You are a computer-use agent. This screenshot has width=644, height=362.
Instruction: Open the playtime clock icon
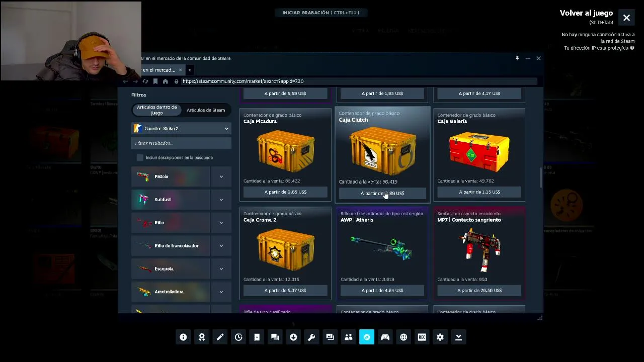[x=238, y=337]
